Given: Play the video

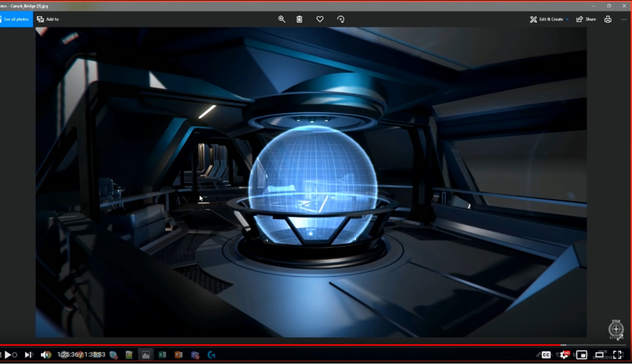Looking at the screenshot, I should [8, 355].
